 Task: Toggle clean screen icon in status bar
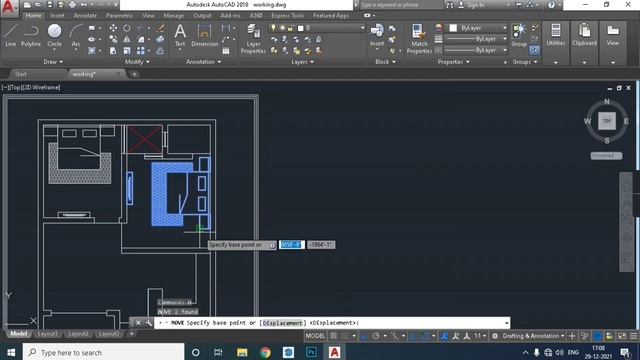point(622,336)
